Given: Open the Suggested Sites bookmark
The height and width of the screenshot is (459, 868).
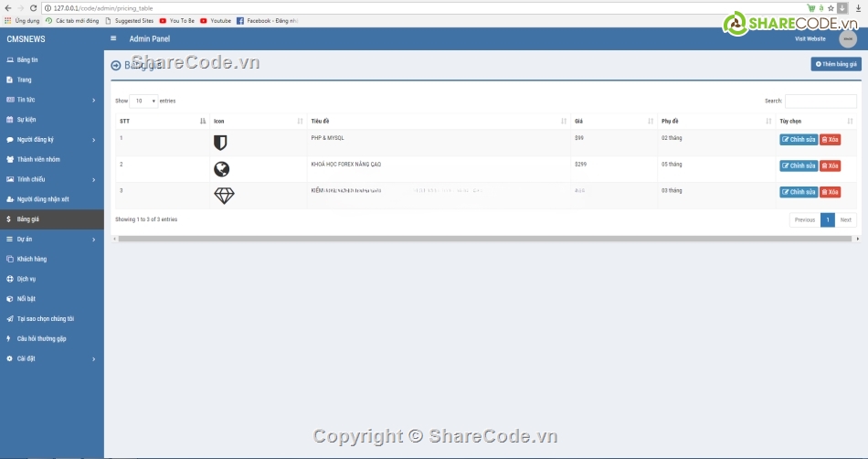Looking at the screenshot, I should [x=130, y=20].
